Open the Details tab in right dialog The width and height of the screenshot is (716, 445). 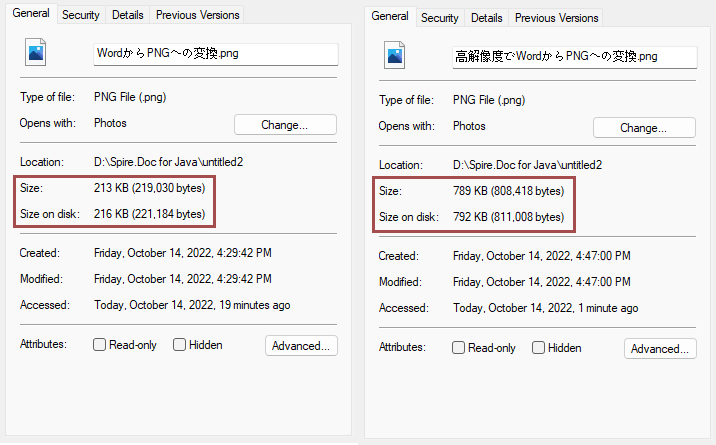pyautogui.click(x=487, y=18)
